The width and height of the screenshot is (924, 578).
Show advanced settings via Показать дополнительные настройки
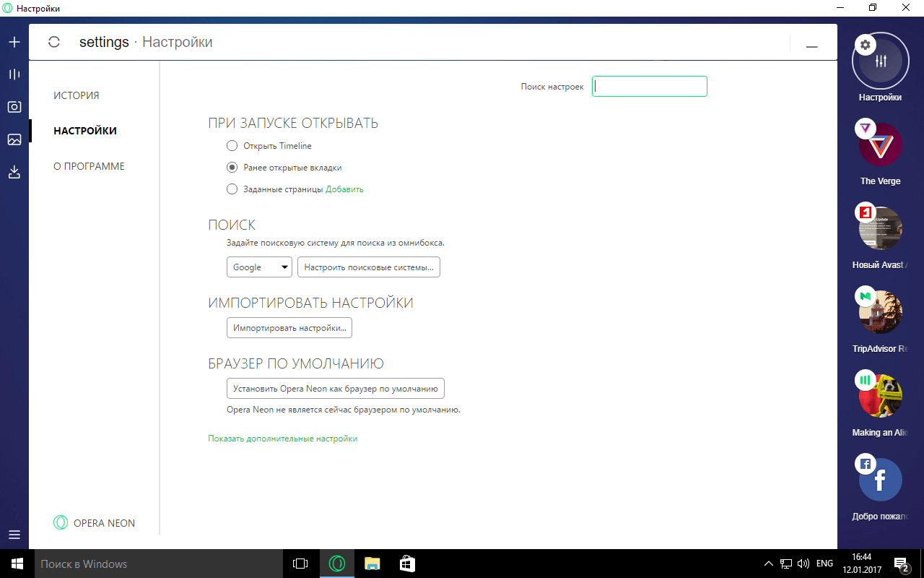click(283, 439)
